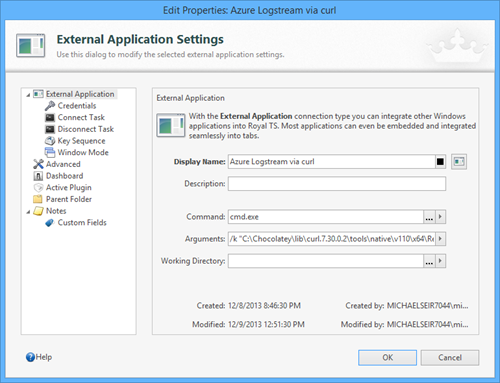The width and height of the screenshot is (500, 383).
Task: Click into the Arguments text field
Action: [332, 239]
